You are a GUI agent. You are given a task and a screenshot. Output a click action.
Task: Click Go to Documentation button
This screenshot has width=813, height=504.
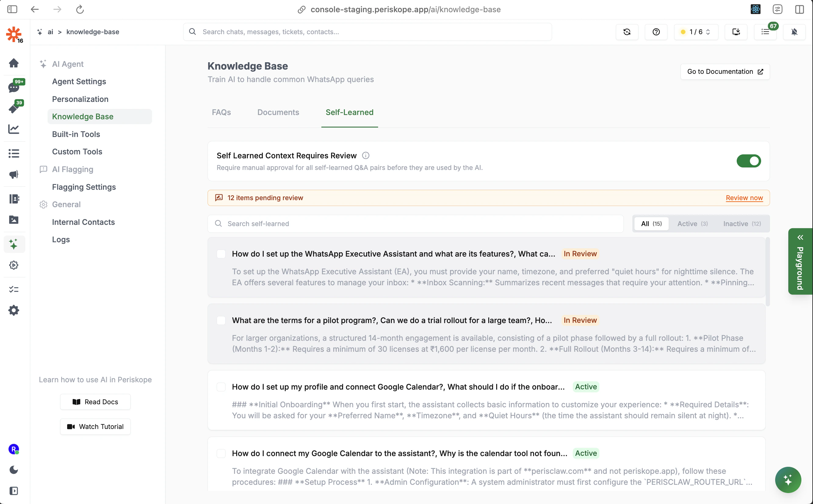725,72
